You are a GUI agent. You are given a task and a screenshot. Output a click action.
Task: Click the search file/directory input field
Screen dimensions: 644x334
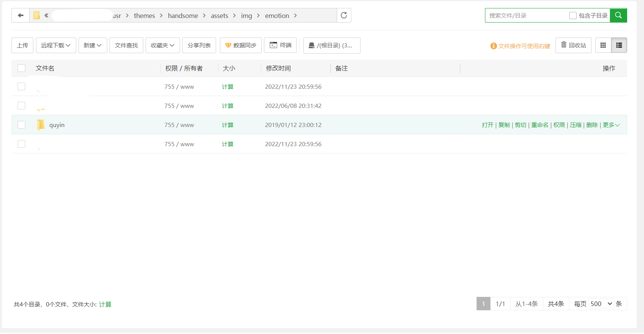pyautogui.click(x=527, y=15)
